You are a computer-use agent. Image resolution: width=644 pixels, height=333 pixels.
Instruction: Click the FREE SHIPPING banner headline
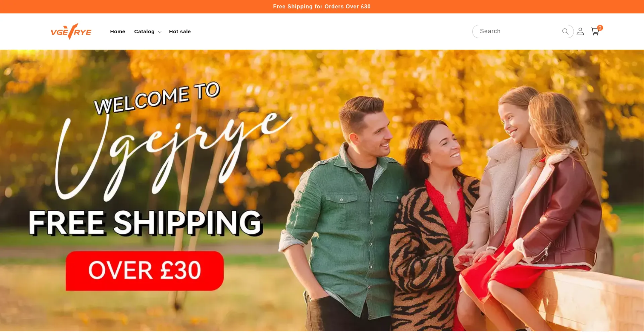(x=146, y=222)
